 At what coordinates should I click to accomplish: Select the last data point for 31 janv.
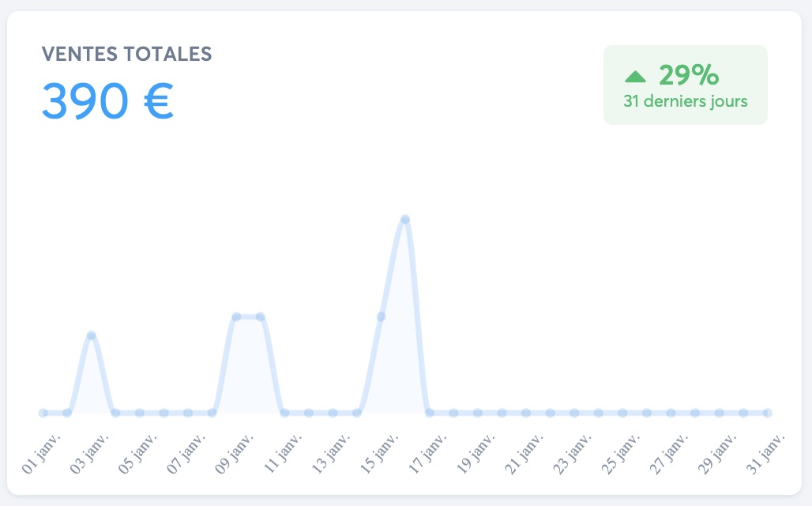pyautogui.click(x=767, y=413)
